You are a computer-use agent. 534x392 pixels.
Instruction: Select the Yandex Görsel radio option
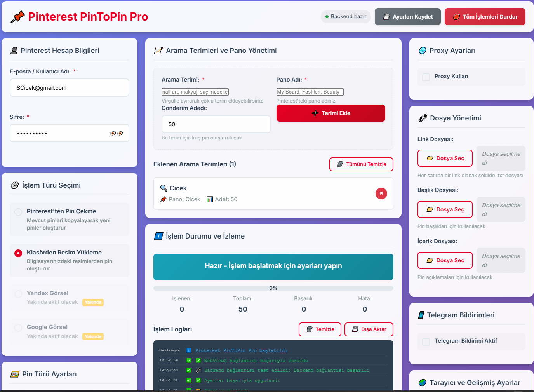point(18,294)
